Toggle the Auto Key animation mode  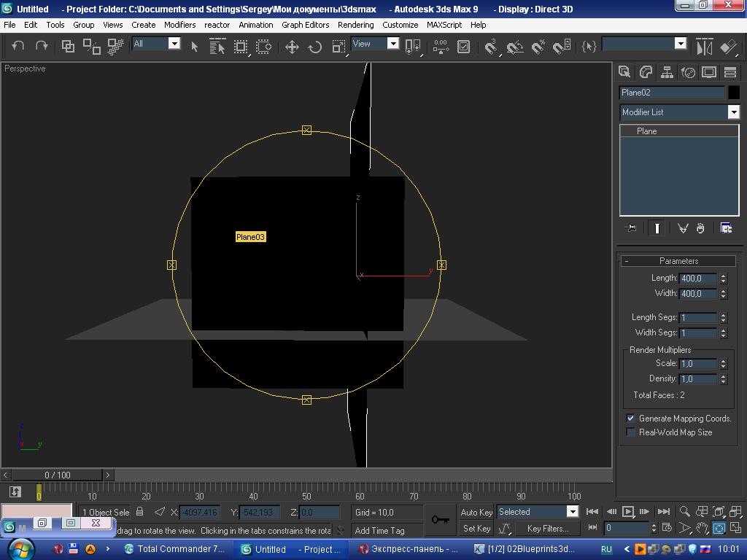tap(476, 512)
